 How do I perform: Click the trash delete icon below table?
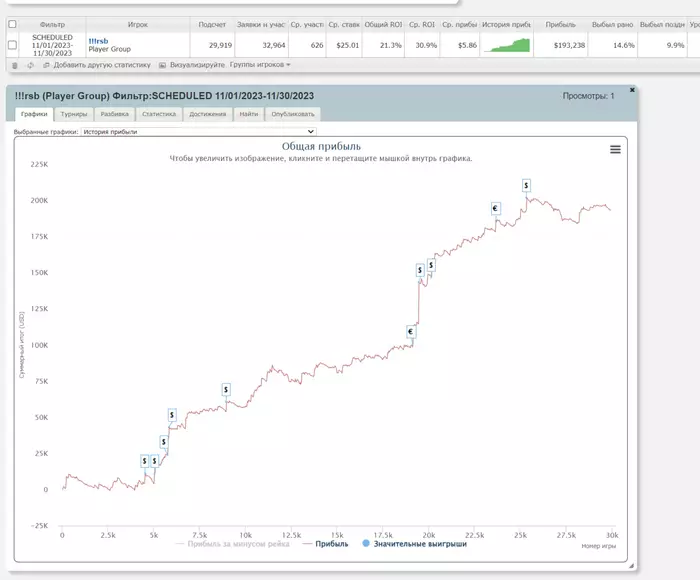coord(15,65)
